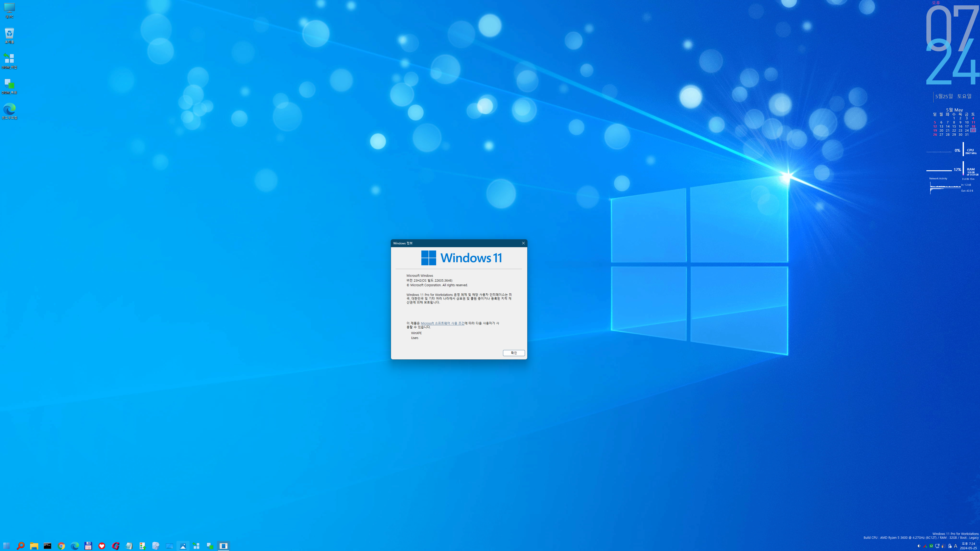The height and width of the screenshot is (551, 980).
Task: Click the 'Users' organization text
Action: click(x=414, y=338)
